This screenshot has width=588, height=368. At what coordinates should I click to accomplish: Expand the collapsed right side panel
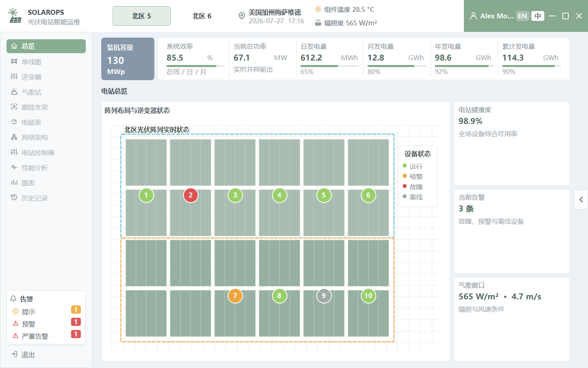[581, 200]
